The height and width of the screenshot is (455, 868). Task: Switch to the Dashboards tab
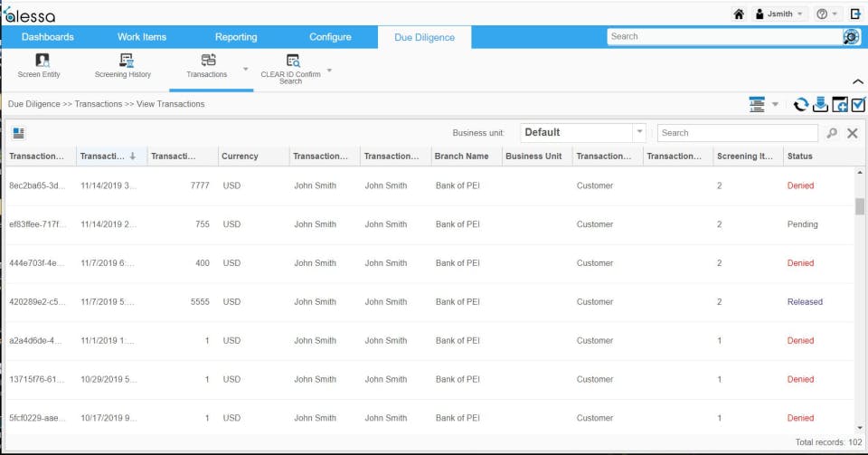point(48,37)
